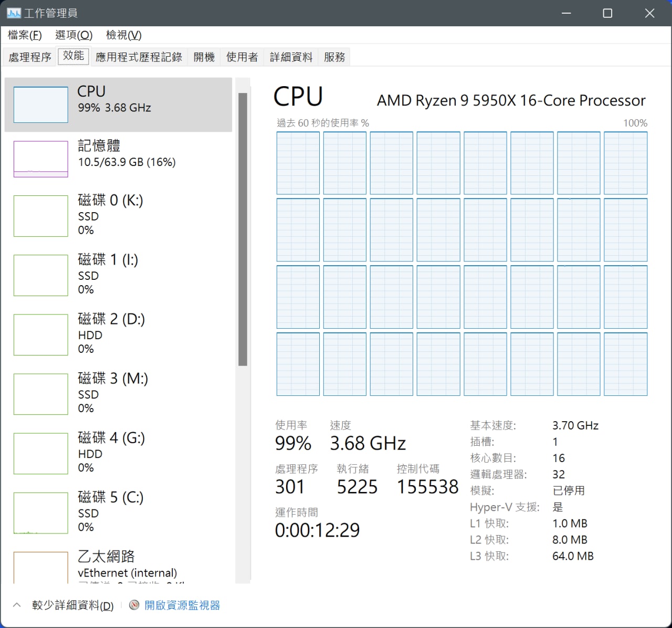
Task: Click the Task Manager app icon in title bar
Action: point(14,13)
